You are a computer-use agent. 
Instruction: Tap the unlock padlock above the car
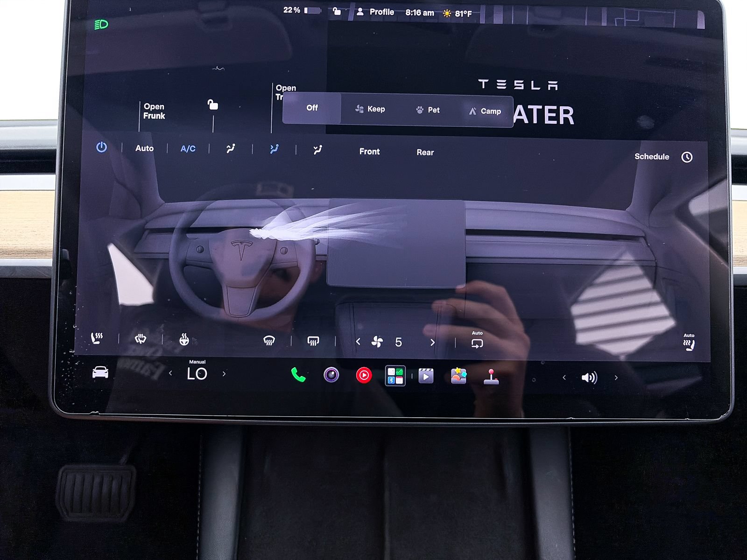(x=212, y=105)
